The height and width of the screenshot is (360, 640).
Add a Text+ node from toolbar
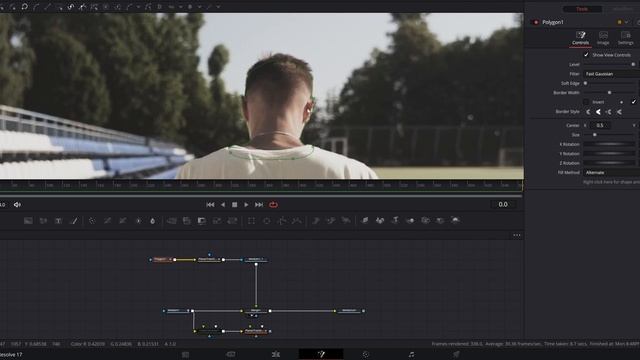point(58,221)
